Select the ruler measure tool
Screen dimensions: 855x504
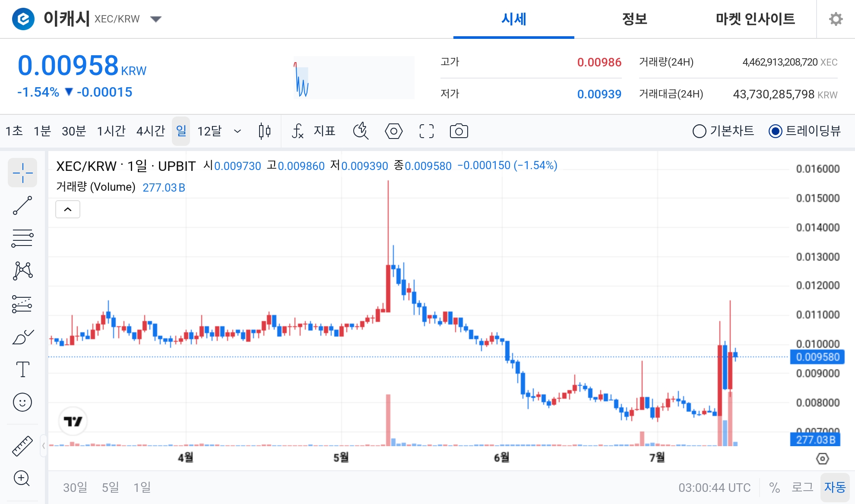(x=22, y=446)
